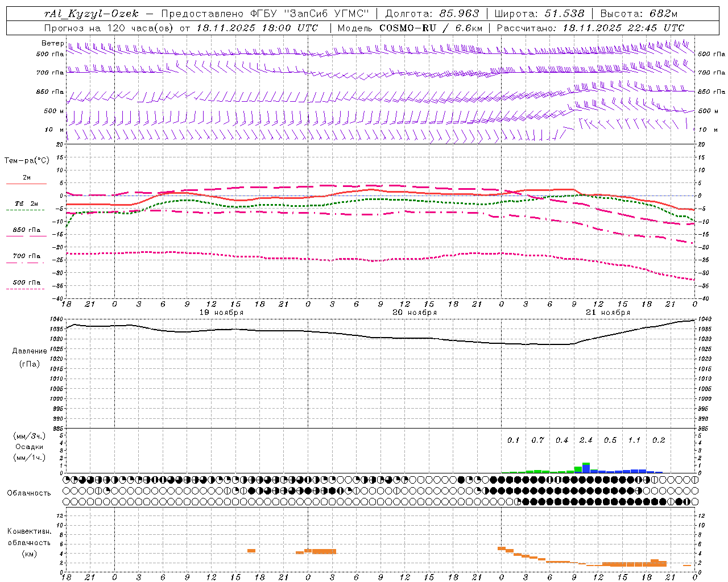Select the 'Долгота: 85.963' header field
This screenshot has height=582, width=728.
click(432, 14)
